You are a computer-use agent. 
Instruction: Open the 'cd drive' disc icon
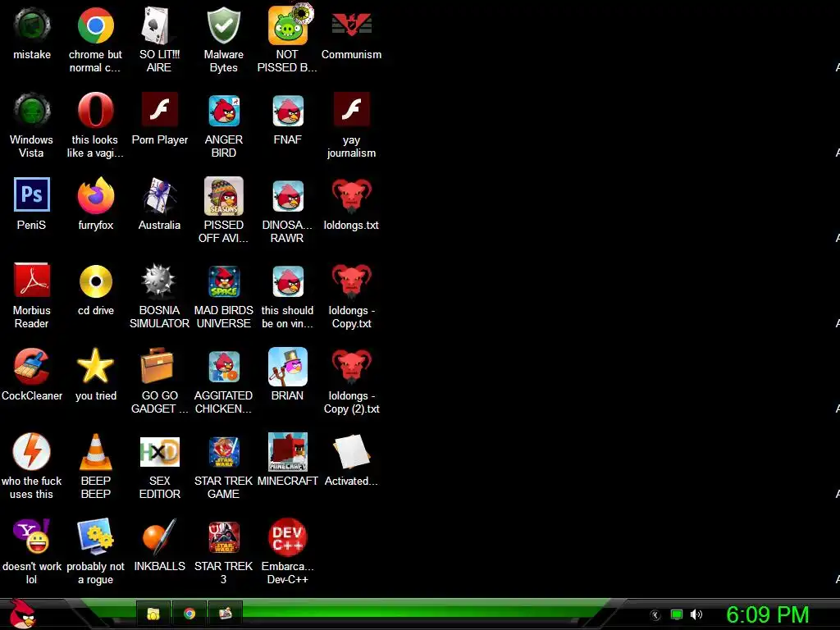pos(95,281)
